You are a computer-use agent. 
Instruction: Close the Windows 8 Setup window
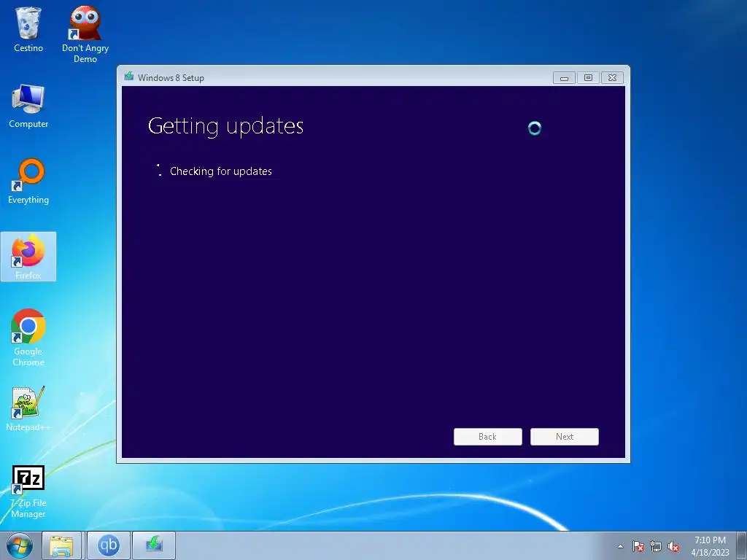[613, 77]
